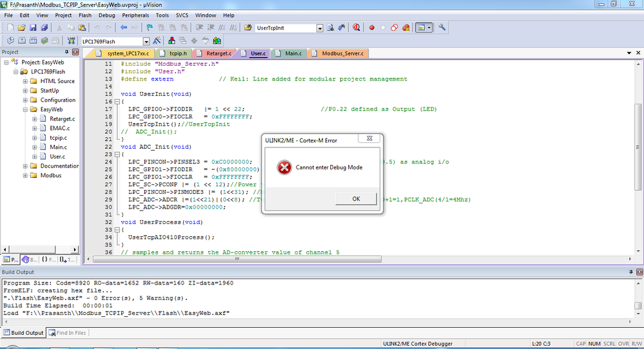Switch to the system_LPC17xx.c tab
The width and height of the screenshot is (644, 349).
coord(124,53)
